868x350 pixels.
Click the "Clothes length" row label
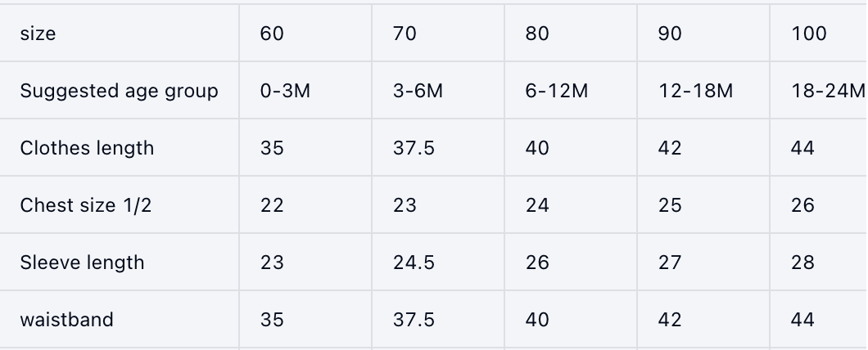point(87,148)
